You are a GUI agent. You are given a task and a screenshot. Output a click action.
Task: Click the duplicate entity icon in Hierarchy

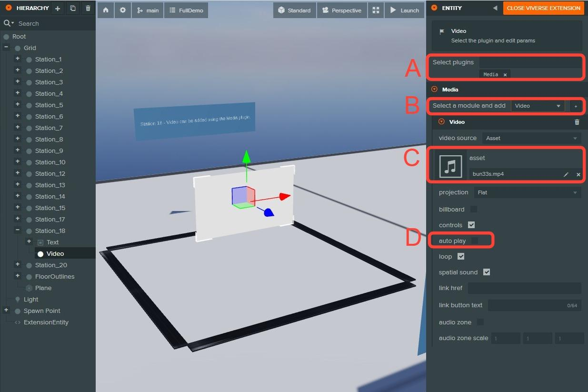(x=73, y=9)
